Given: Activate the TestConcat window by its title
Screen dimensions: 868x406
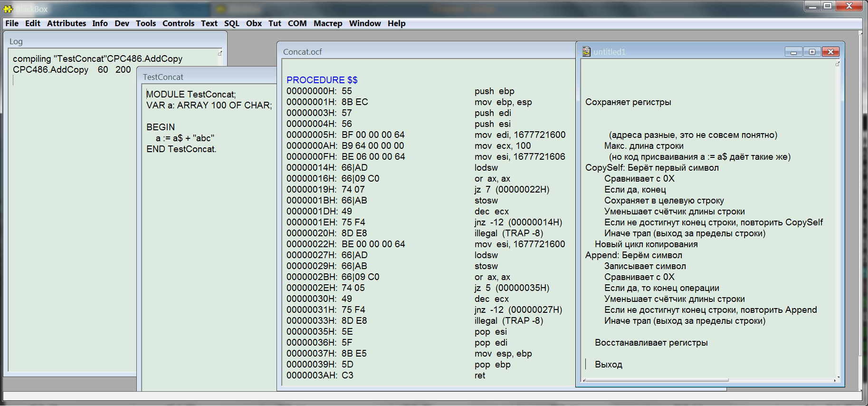Looking at the screenshot, I should (163, 77).
